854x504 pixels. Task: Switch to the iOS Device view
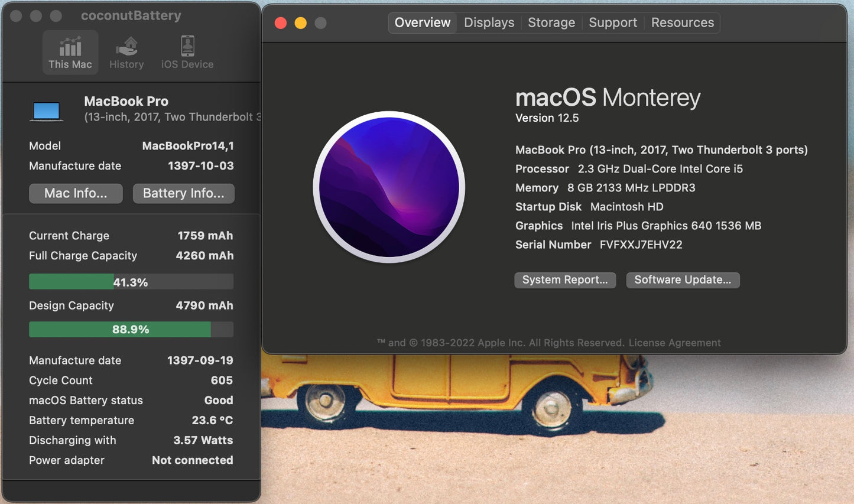click(x=186, y=52)
